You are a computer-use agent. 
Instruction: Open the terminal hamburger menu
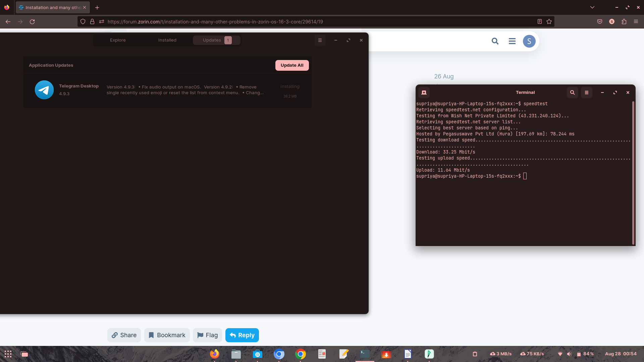587,93
